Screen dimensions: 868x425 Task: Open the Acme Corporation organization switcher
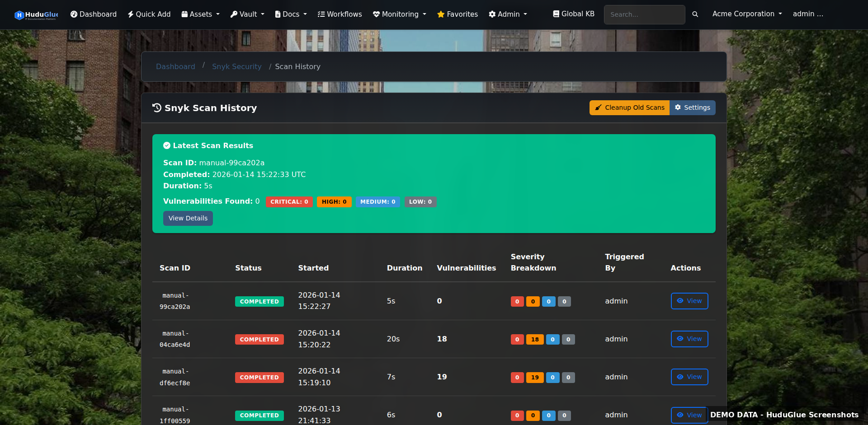pyautogui.click(x=747, y=14)
